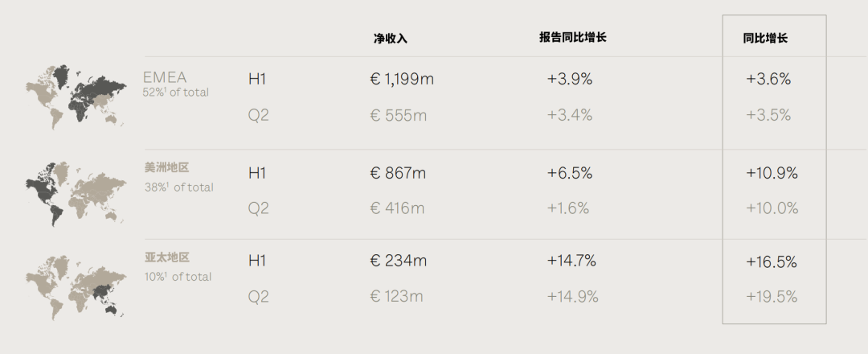
Task: Select the 亚太地区 region label
Action: (x=166, y=257)
